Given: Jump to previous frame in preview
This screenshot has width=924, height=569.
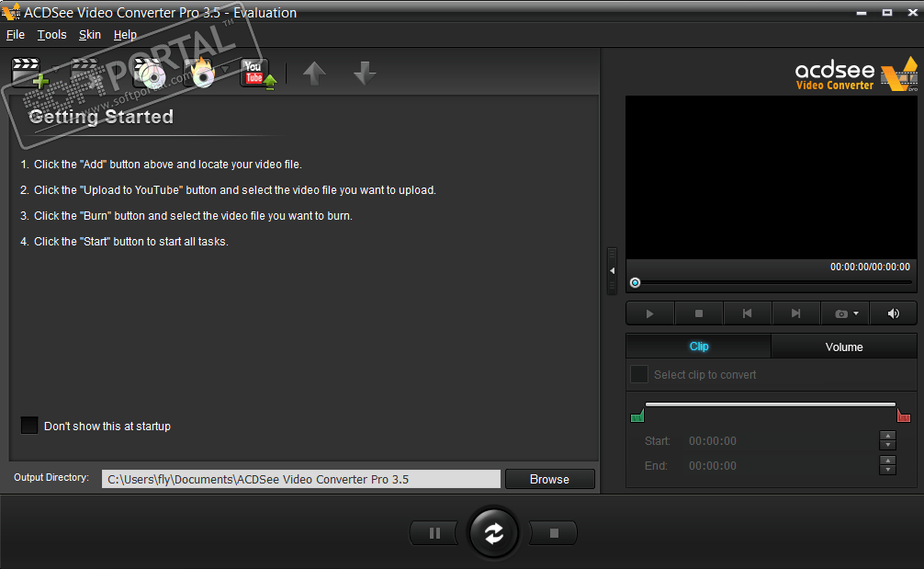Looking at the screenshot, I should tap(748, 313).
